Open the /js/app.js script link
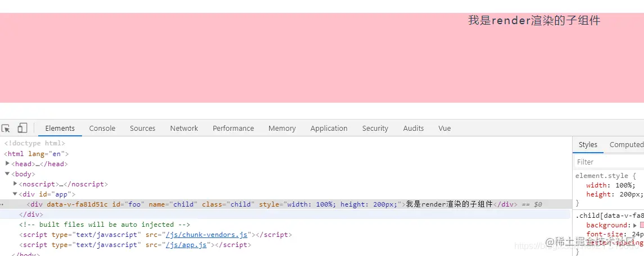Screen dimensions: 644x256 [x=187, y=245]
